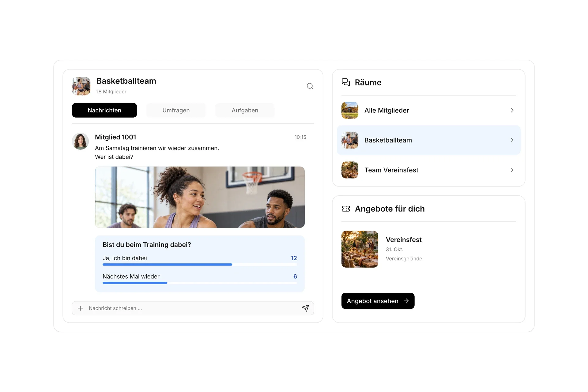Click the 31. Okt. event date
588x392 pixels.
coord(394,250)
